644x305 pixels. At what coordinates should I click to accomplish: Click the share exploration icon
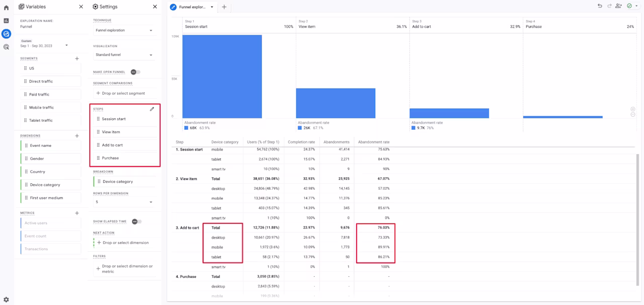(x=618, y=6)
